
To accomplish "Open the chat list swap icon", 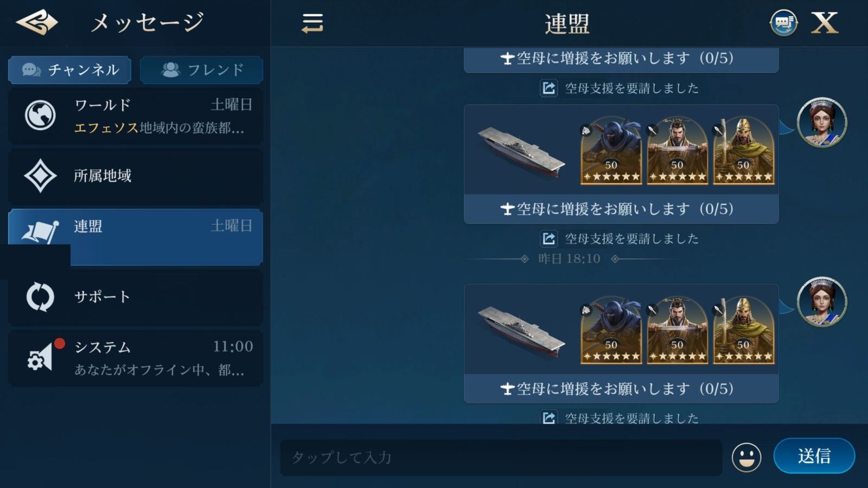I will coord(312,23).
